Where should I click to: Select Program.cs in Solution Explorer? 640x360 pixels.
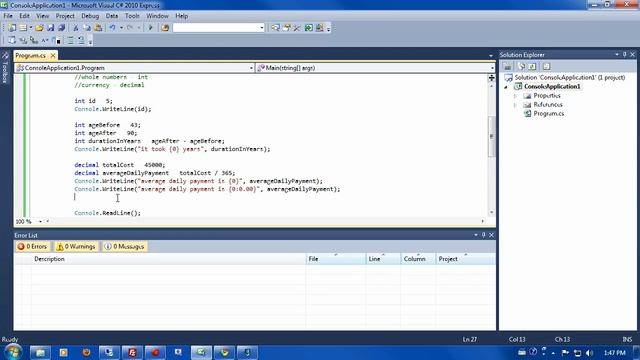click(x=549, y=113)
